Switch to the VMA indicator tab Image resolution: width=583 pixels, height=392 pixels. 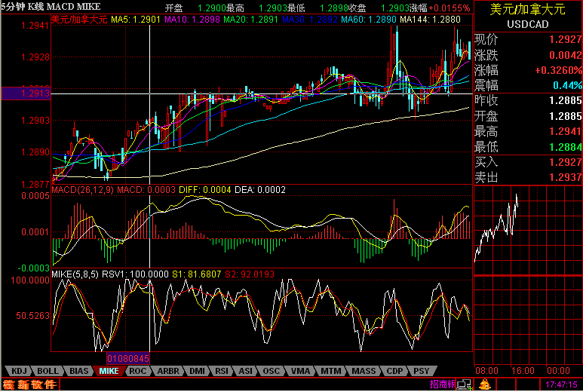pos(300,371)
